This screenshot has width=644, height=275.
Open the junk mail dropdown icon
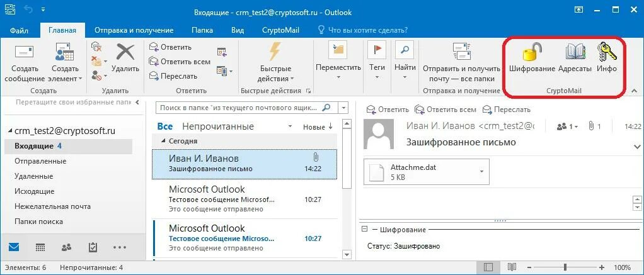(x=99, y=76)
